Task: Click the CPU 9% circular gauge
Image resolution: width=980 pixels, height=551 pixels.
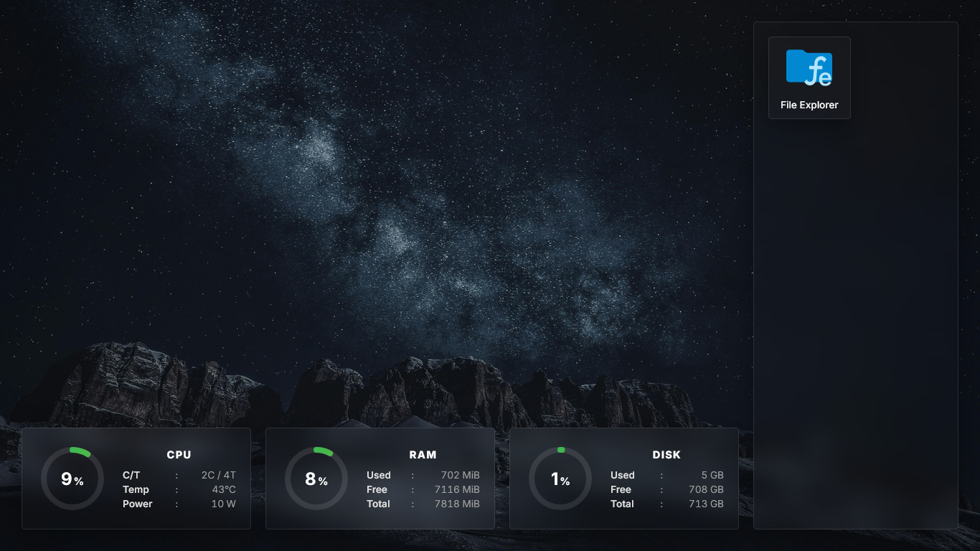Action: tap(72, 479)
